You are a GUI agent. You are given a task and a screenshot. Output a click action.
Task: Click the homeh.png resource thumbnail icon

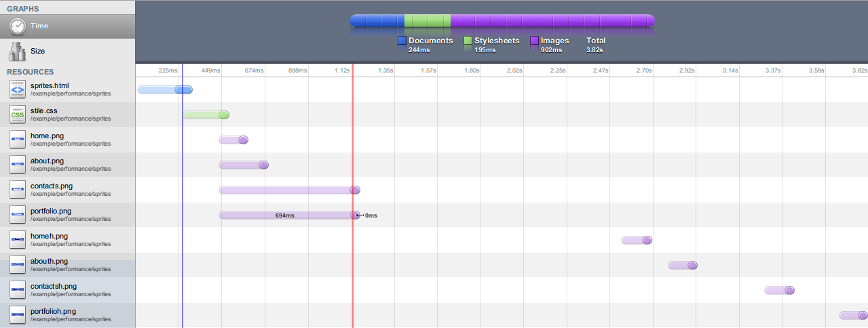[18, 240]
